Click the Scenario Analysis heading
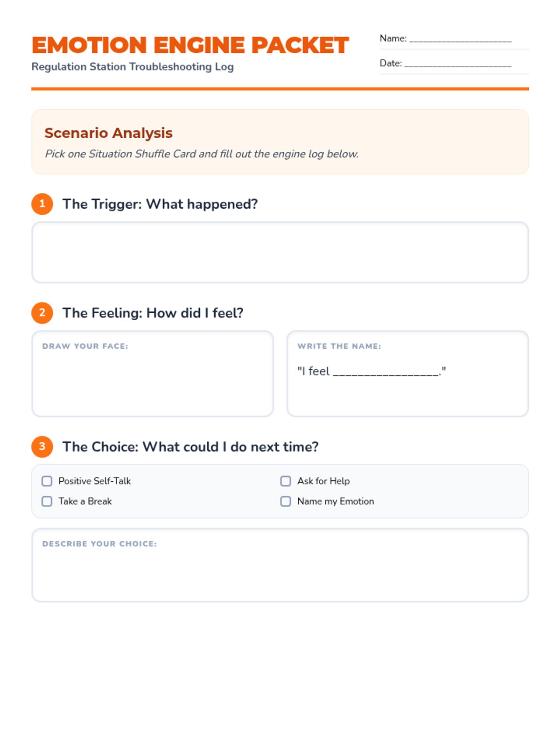The width and height of the screenshot is (560, 747). coord(109,133)
